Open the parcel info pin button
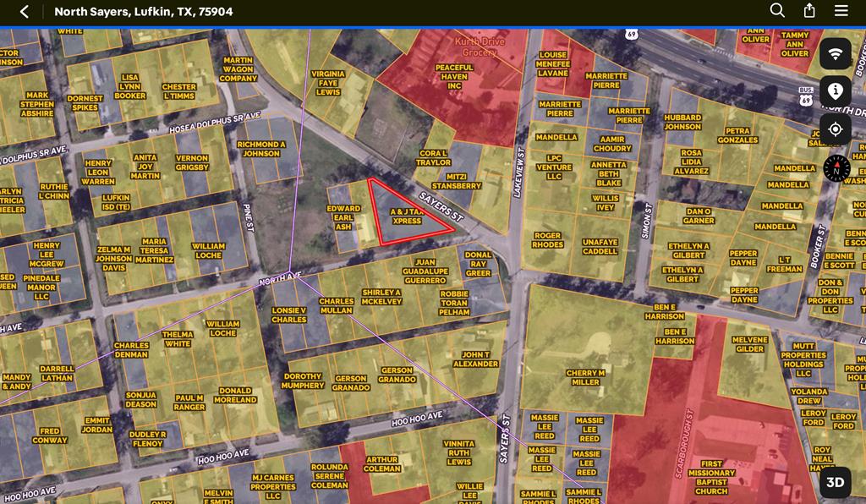The height and width of the screenshot is (504, 866). [835, 91]
